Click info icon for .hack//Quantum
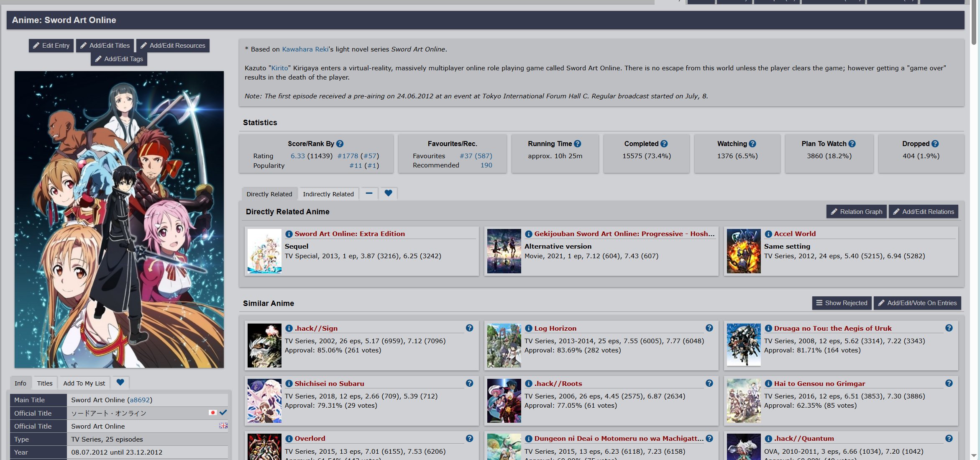The image size is (980, 460). [768, 439]
